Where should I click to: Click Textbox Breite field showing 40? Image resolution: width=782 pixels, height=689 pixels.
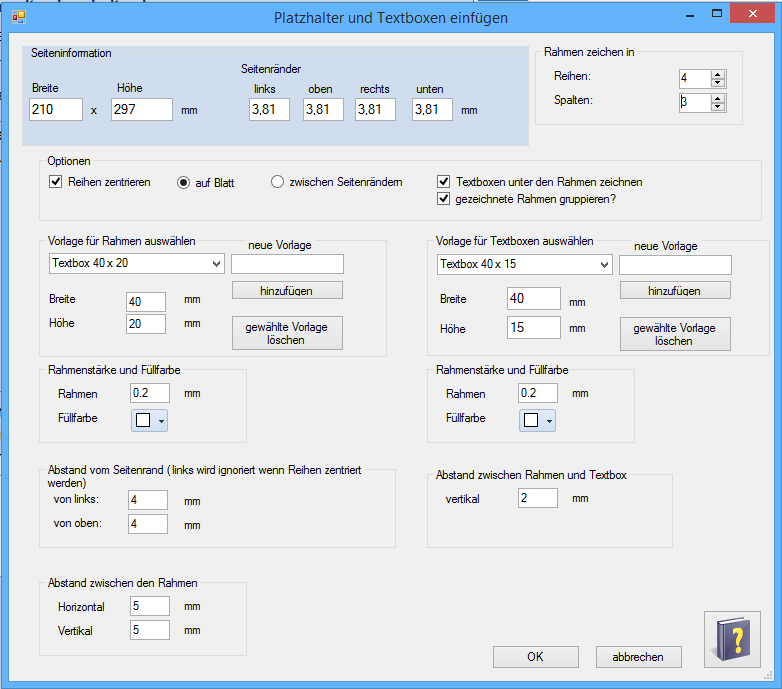534,298
